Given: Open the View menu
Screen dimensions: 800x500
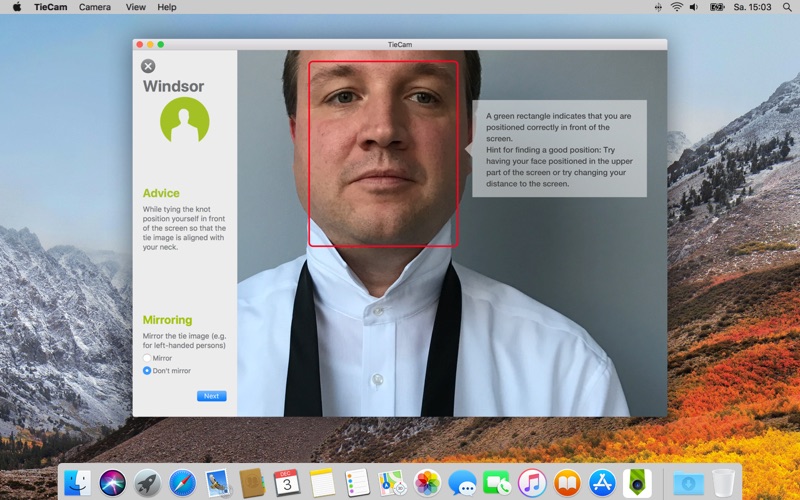Looking at the screenshot, I should 135,7.
